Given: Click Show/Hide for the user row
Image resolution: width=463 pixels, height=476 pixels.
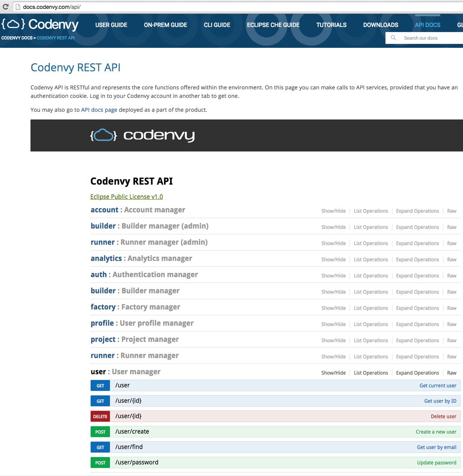Looking at the screenshot, I should [333, 373].
